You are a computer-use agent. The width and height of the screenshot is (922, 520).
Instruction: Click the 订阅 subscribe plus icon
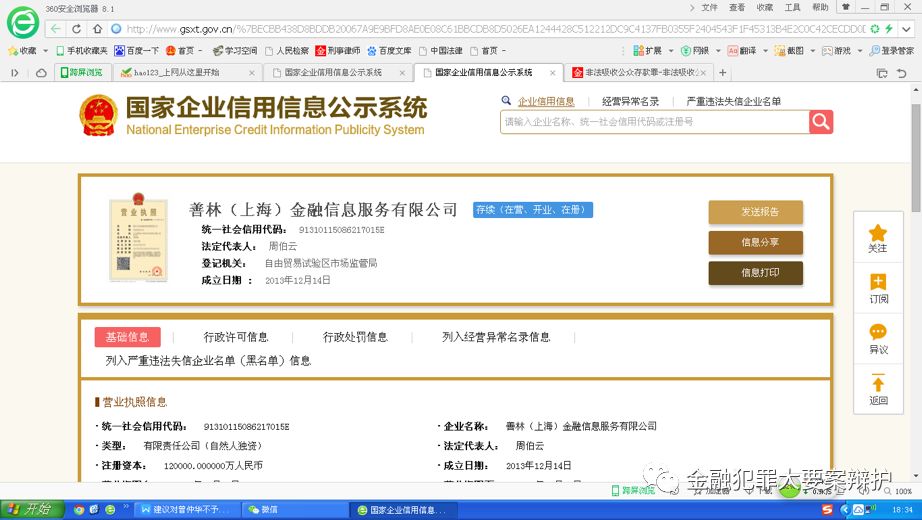tap(878, 282)
